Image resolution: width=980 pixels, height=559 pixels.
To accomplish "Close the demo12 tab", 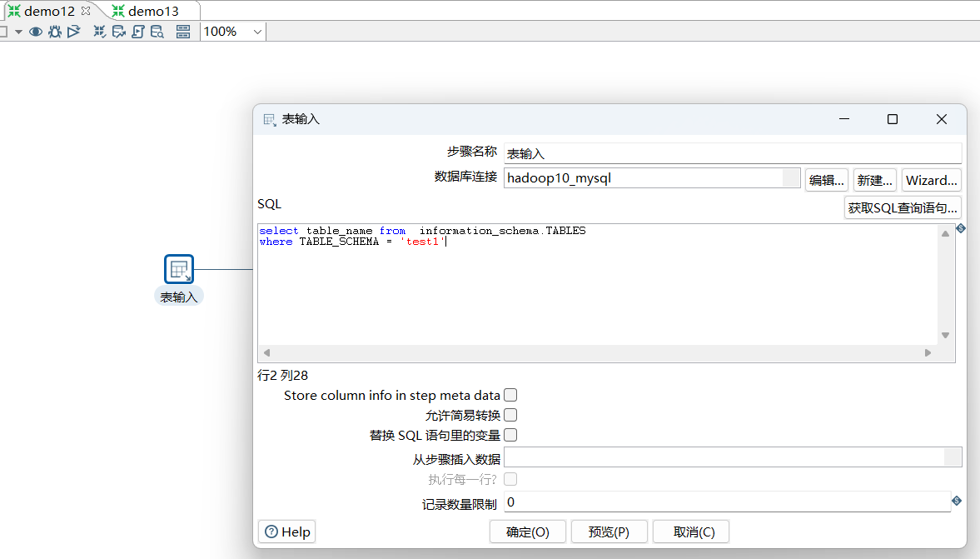I will click(87, 11).
